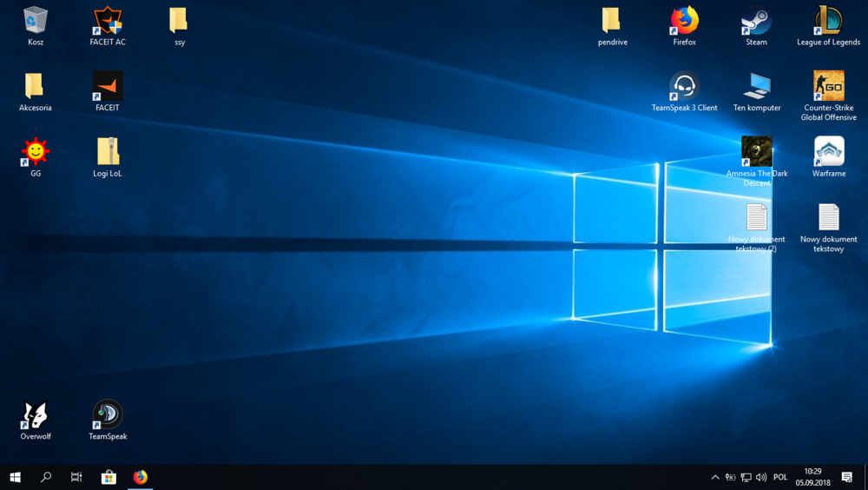Open Microsoft Store from the taskbar
The height and width of the screenshot is (490, 868).
(108, 477)
